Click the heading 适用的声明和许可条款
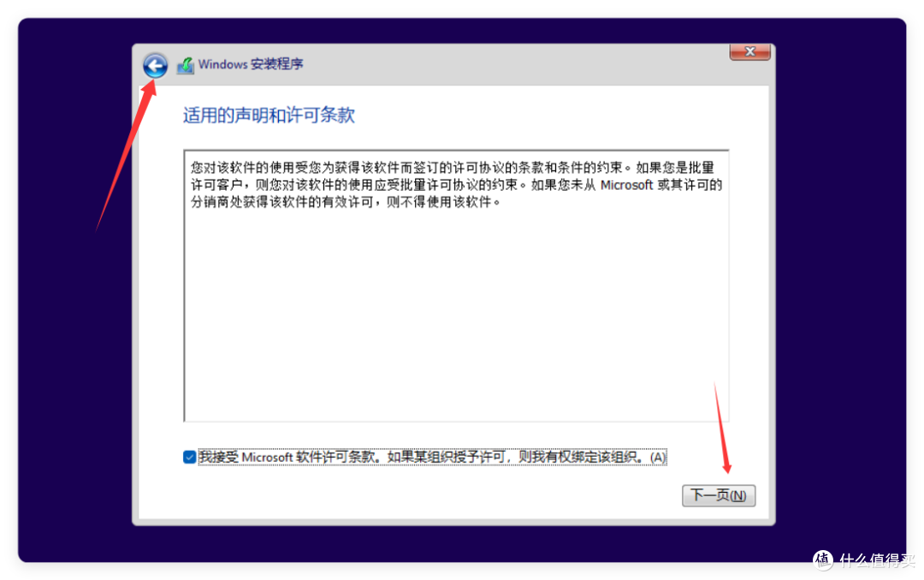 (269, 115)
